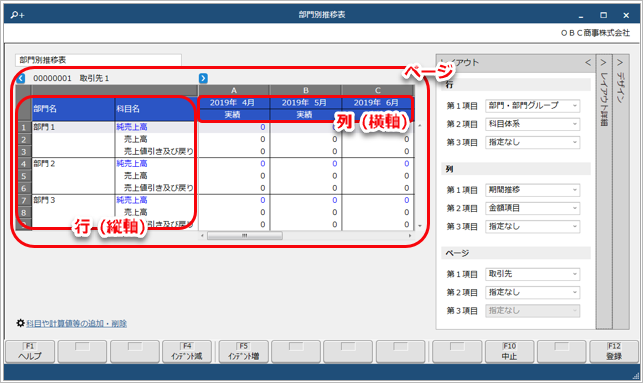This screenshot has height=383, width=643.
Task: Click the 部門名 column heading
Action: coord(73,109)
